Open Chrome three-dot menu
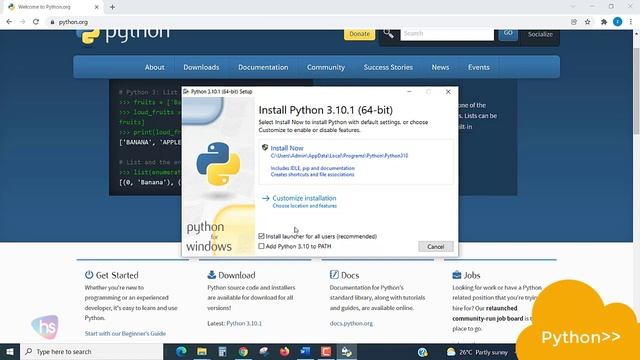 click(631, 22)
